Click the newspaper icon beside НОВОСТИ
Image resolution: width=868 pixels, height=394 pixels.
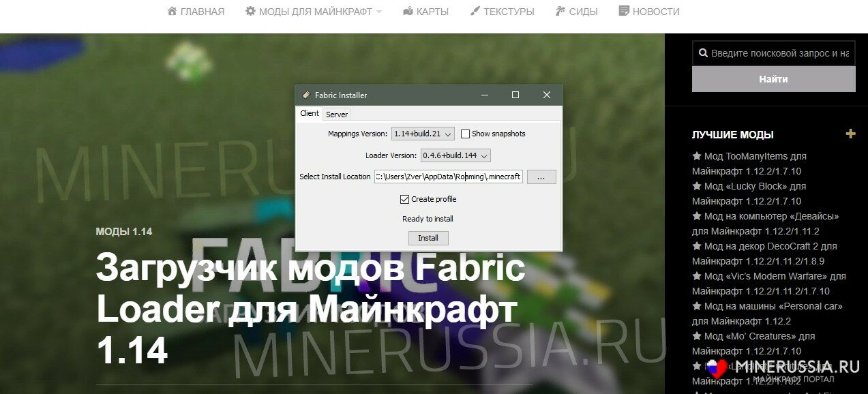(624, 12)
